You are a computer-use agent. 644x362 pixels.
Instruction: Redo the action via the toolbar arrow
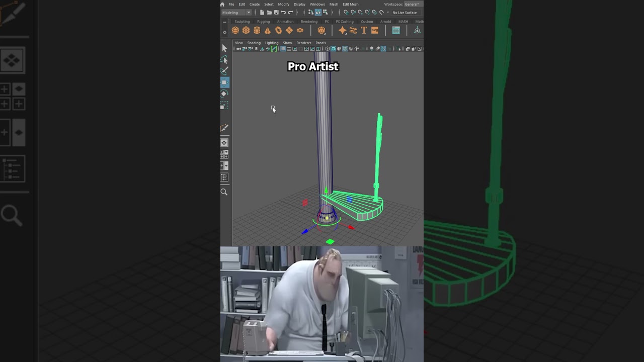tap(290, 13)
